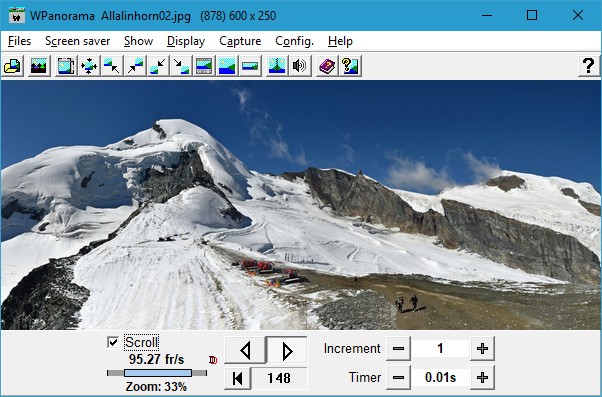This screenshot has width=602, height=397.
Task: Click the mountain panorama image
Action: click(301, 205)
